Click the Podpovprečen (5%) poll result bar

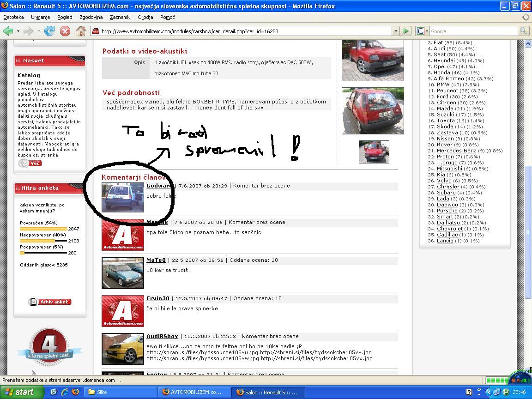tap(43, 253)
